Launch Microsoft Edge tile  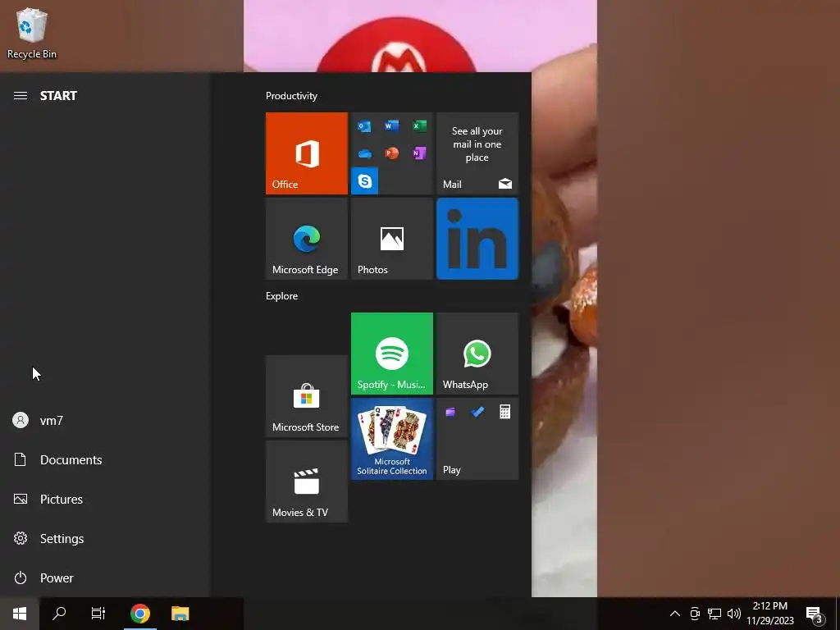[x=307, y=239]
